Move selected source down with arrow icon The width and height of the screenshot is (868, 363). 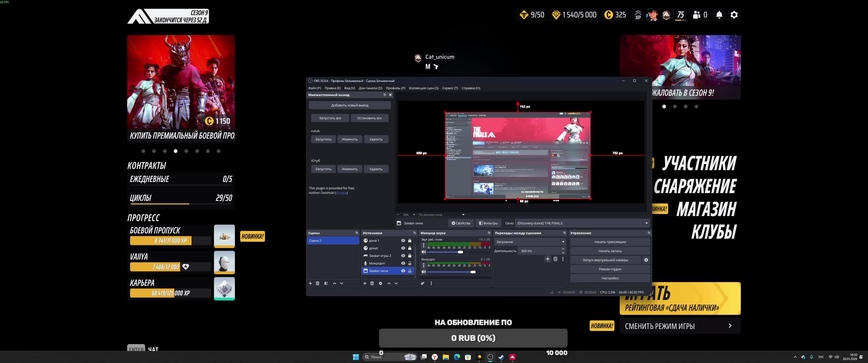[396, 283]
